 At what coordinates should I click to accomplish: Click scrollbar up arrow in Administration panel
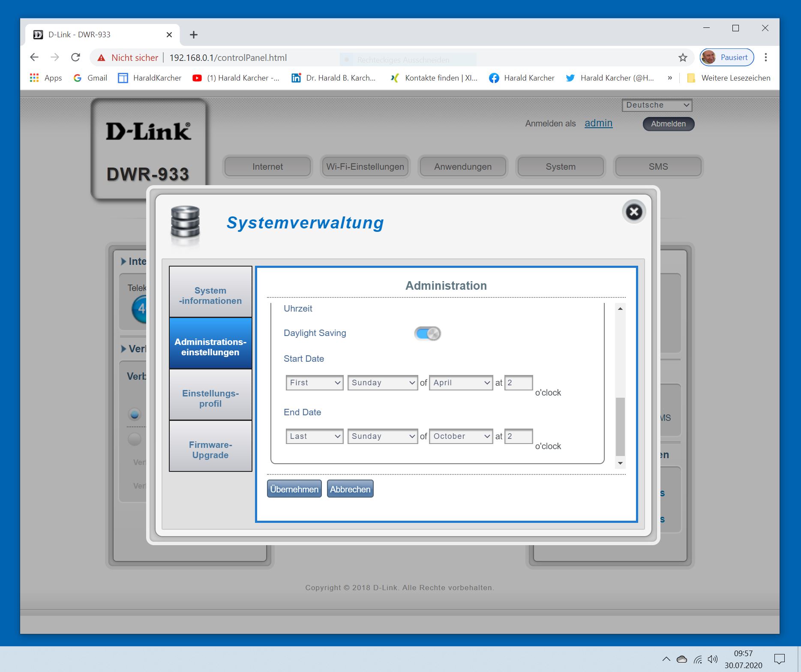tap(620, 309)
